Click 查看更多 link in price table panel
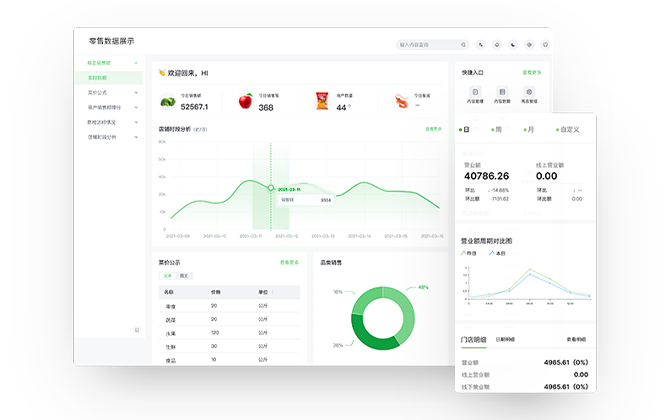This screenshot has height=420, width=670. [x=289, y=262]
